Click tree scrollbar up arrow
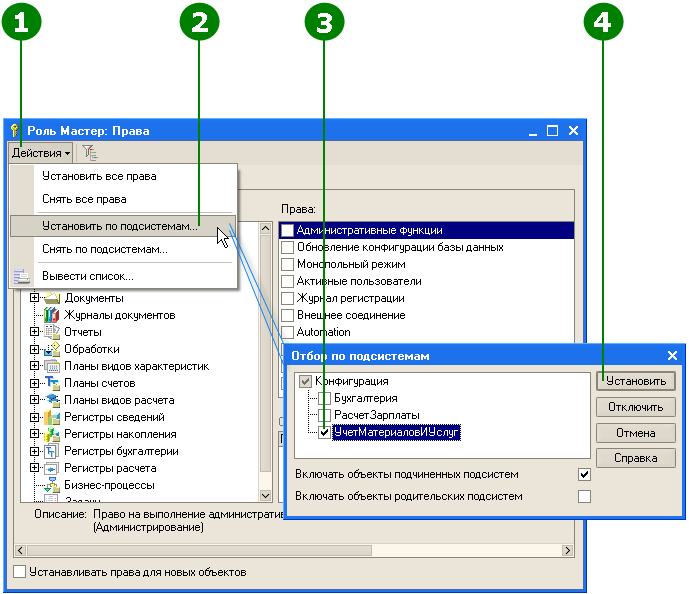689x594 pixels. [x=265, y=228]
